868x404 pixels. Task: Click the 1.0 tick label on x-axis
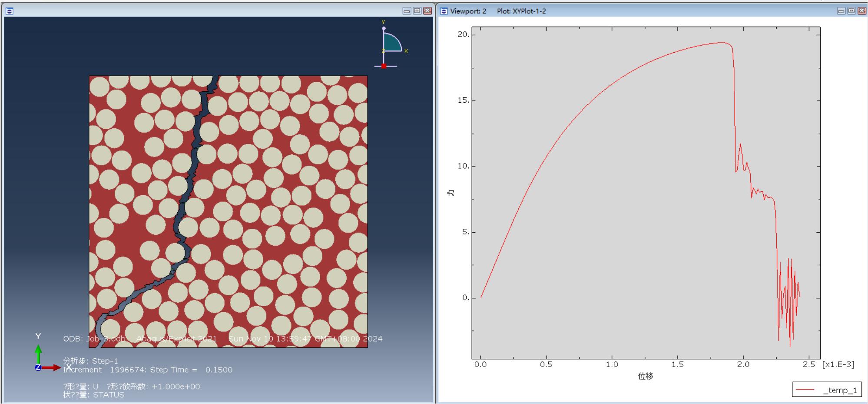pos(612,364)
